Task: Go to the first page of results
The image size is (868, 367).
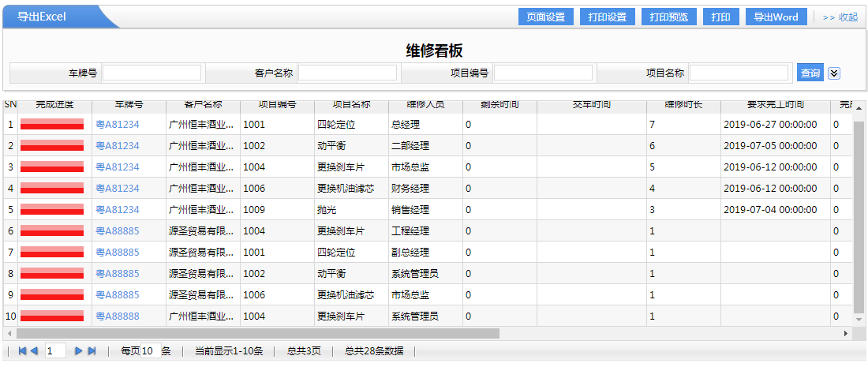Action: [x=22, y=350]
